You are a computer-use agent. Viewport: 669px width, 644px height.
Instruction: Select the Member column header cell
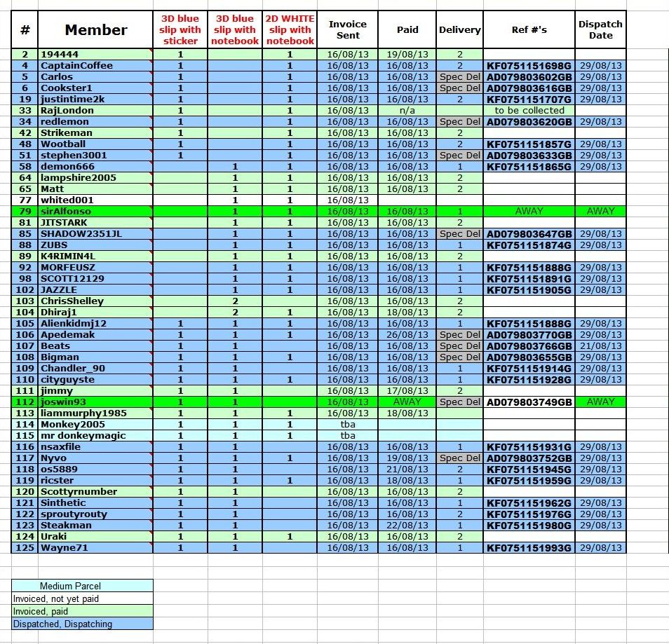[95, 30]
